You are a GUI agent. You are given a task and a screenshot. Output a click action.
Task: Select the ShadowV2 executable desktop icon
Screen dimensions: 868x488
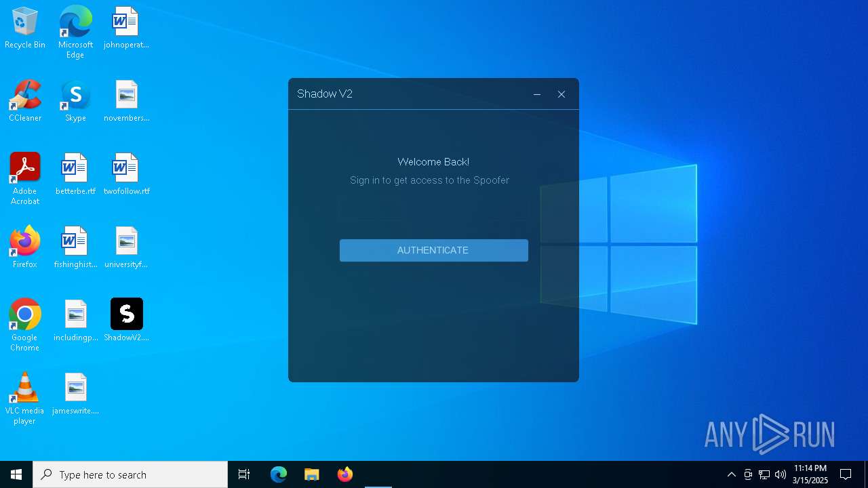(126, 321)
